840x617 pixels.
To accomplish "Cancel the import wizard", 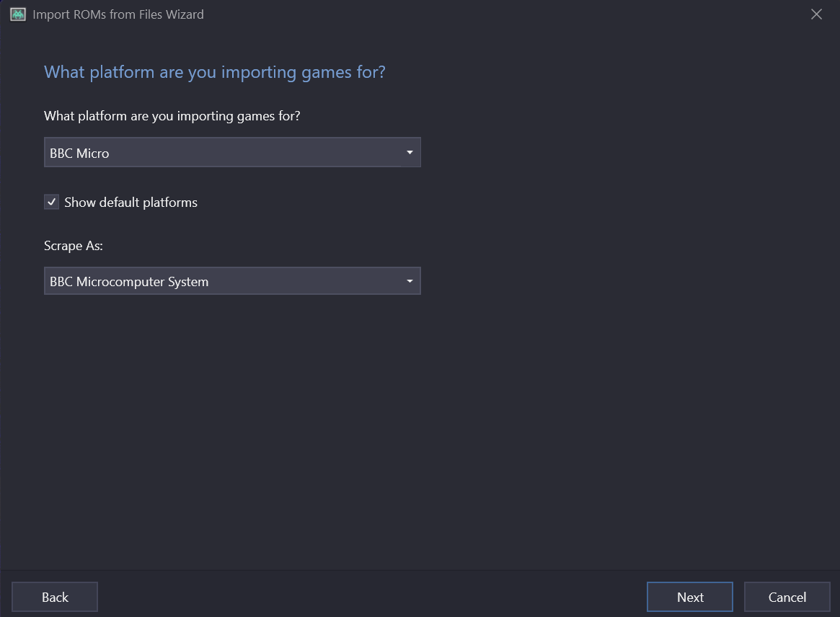I will (787, 597).
